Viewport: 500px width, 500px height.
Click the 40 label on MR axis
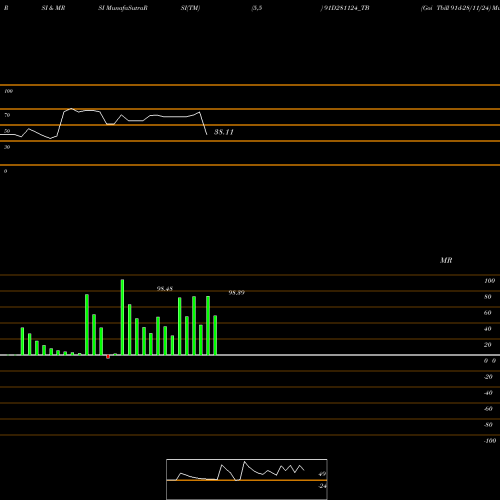(x=488, y=329)
